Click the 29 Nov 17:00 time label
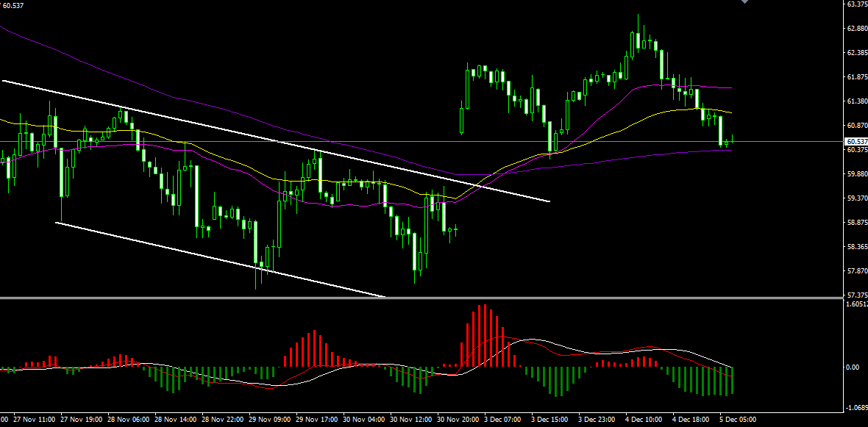868x427 pixels. [x=317, y=420]
